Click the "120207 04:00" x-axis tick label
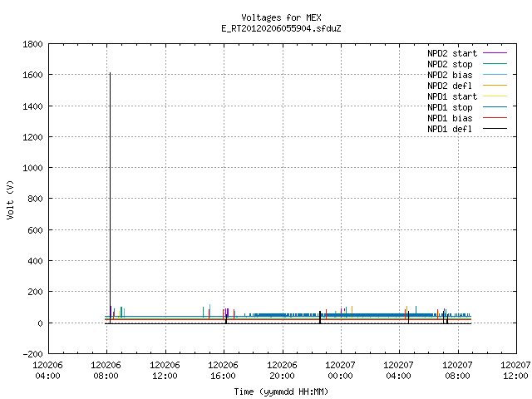The width and height of the screenshot is (532, 399). click(x=398, y=371)
